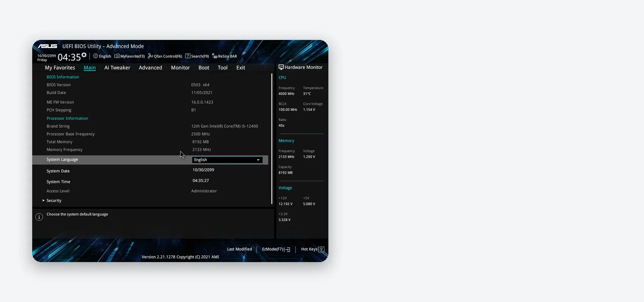The image size is (644, 302).
Task: Select the System Date value 10/30/2099
Action: pyautogui.click(x=203, y=170)
